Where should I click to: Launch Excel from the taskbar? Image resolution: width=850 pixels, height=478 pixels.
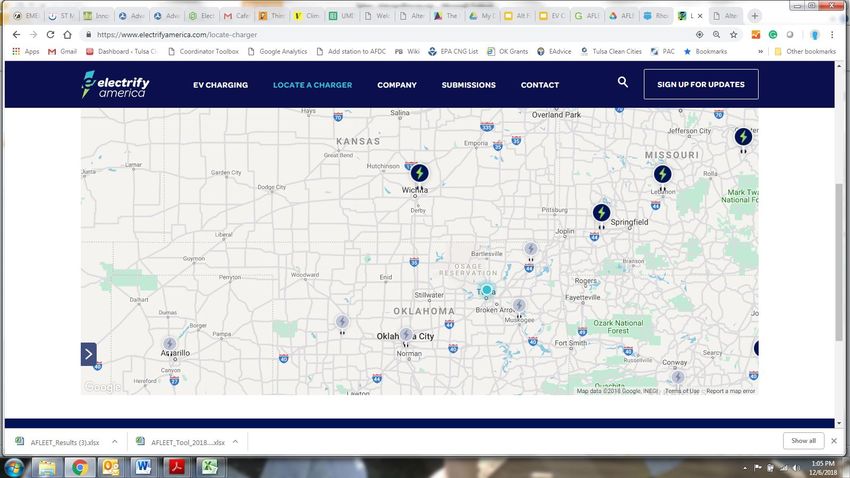(210, 467)
